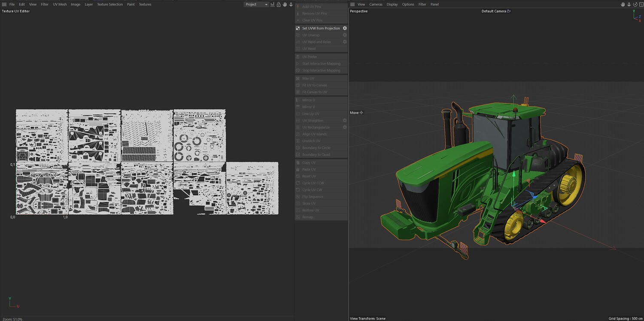
Task: Click the UV Unwrap button
Action: click(x=321, y=35)
